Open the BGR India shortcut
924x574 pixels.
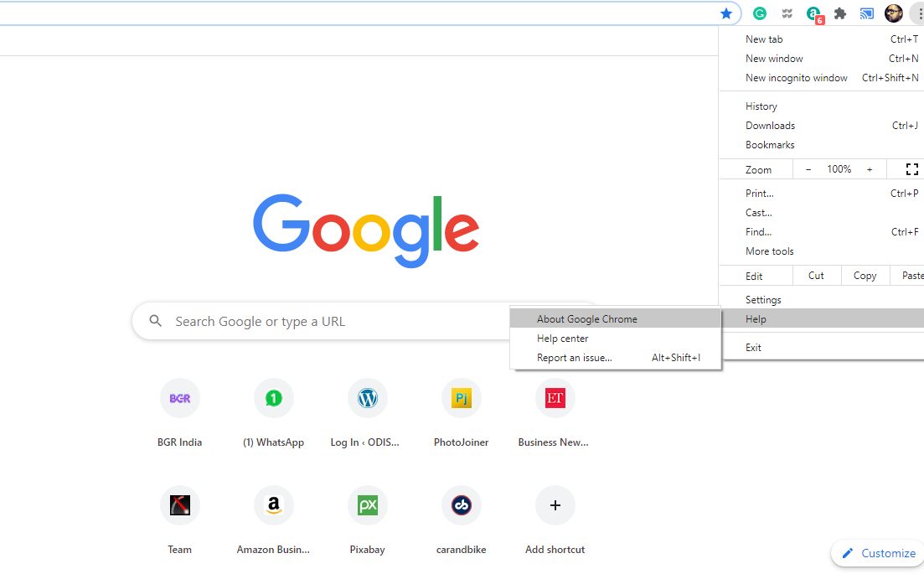pyautogui.click(x=180, y=399)
